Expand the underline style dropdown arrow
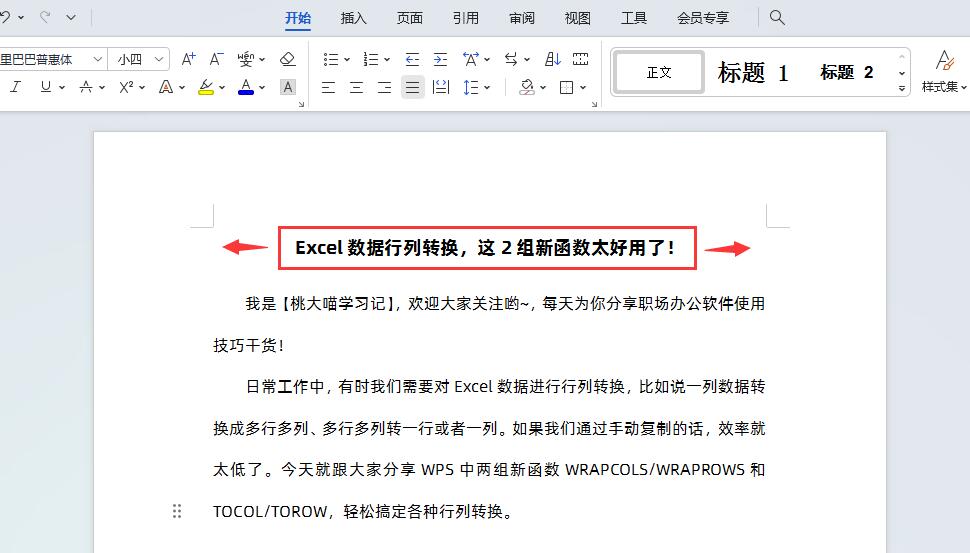 pyautogui.click(x=62, y=88)
